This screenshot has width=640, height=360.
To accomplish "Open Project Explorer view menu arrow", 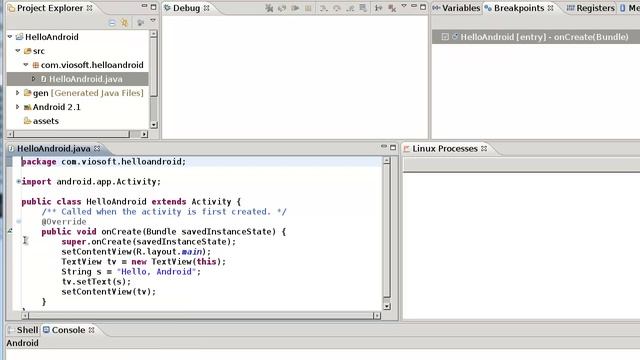I will 153,20.
